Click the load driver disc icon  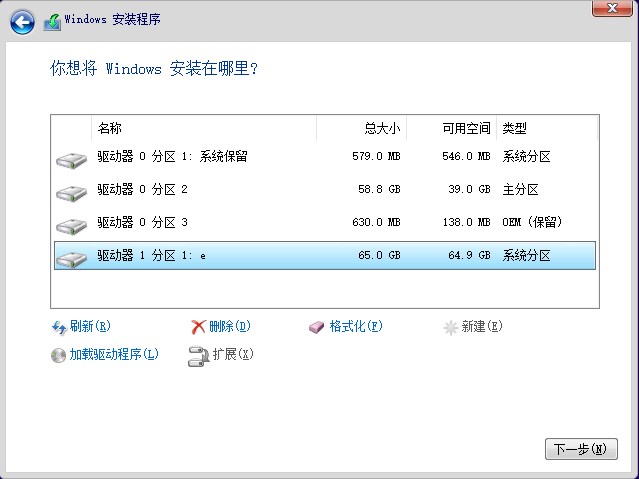[58, 355]
